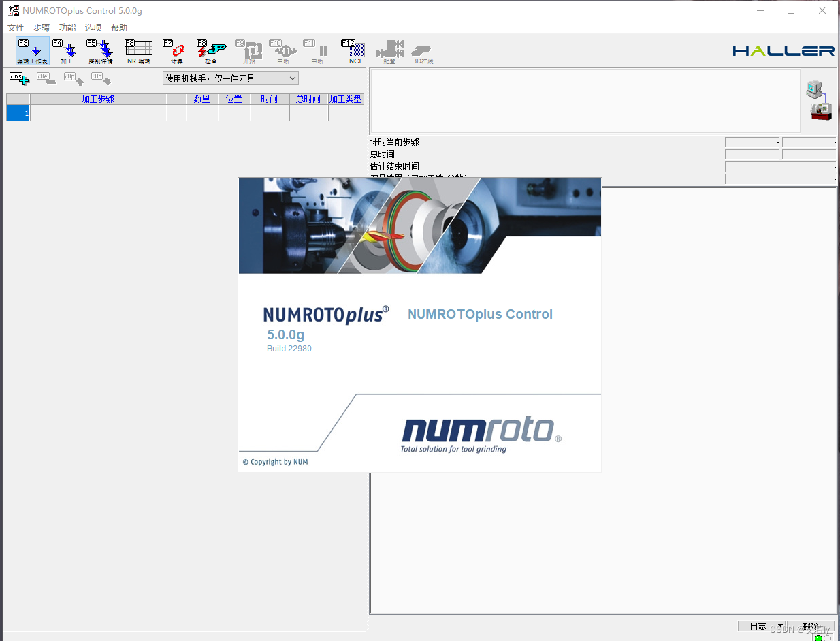Open the 配置 machine configuration icon
The height and width of the screenshot is (641, 840).
[x=390, y=51]
